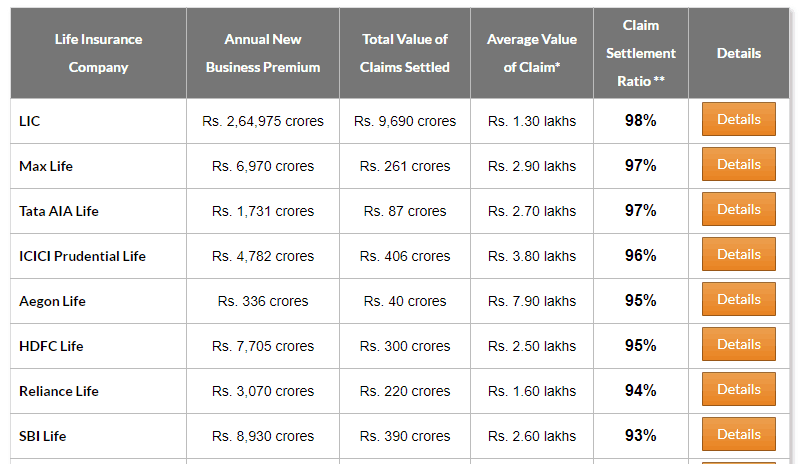Open Details for Tata AIA Life
Viewport: 802px width, 464px height.
pos(739,209)
